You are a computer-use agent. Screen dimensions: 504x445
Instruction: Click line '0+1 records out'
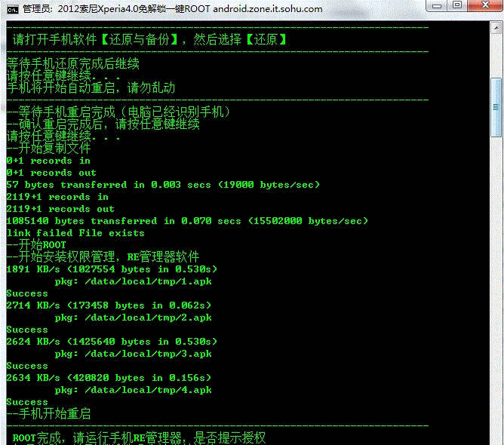(x=51, y=173)
